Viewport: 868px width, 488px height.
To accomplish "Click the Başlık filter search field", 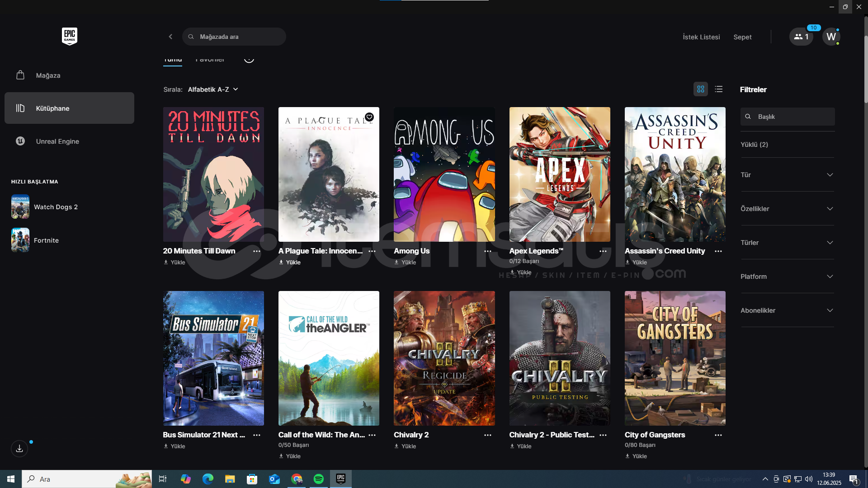I will (788, 117).
